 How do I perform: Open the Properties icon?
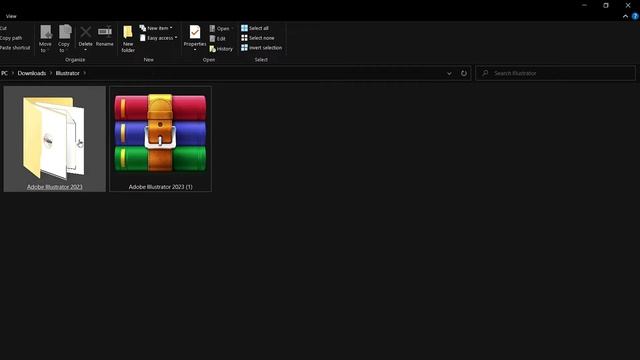coord(195,32)
